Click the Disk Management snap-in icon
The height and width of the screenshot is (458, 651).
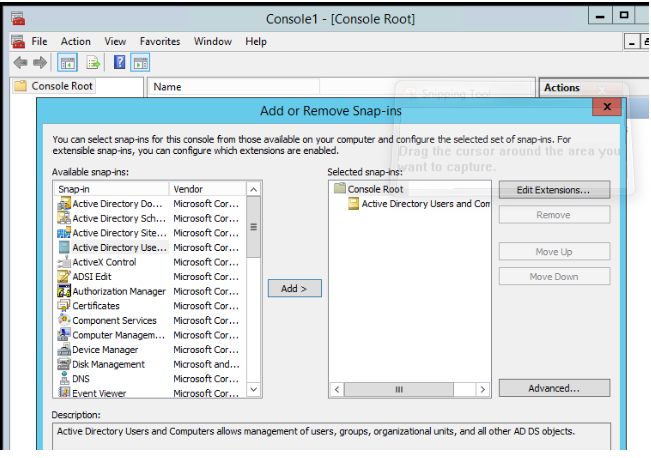pyautogui.click(x=64, y=364)
